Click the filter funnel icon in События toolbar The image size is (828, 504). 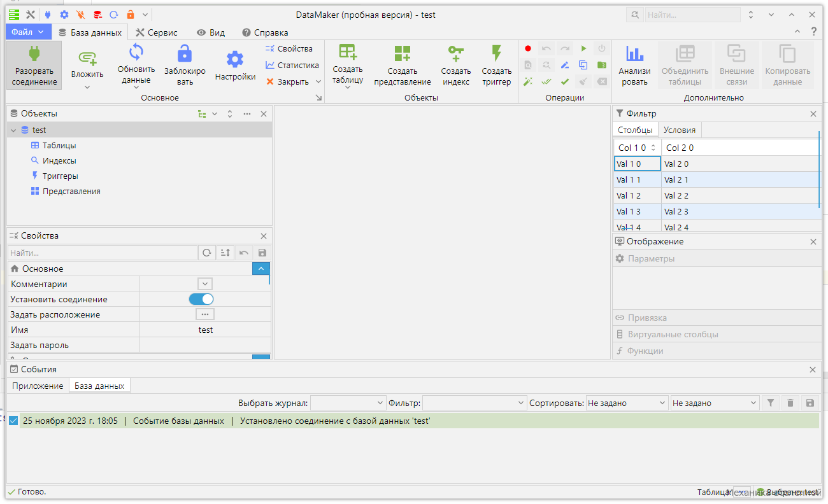pos(771,403)
